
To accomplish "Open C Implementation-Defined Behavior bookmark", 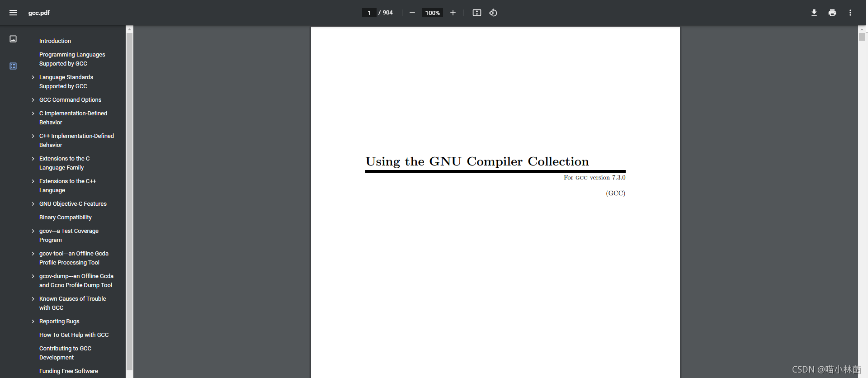I will coord(73,118).
